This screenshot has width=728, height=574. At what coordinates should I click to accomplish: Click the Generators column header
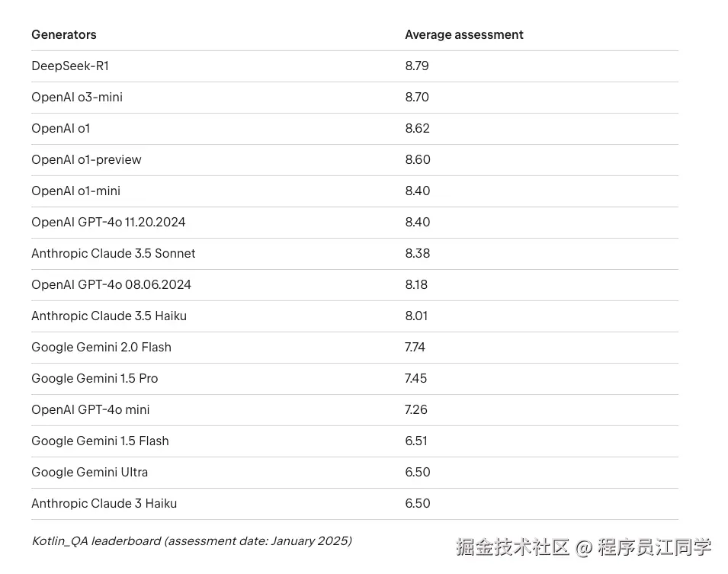tap(63, 35)
